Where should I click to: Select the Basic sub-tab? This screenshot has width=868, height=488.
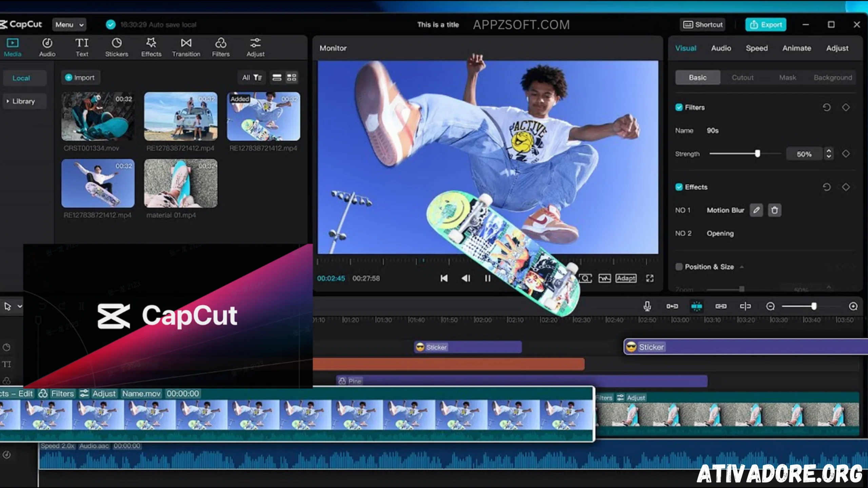point(697,78)
